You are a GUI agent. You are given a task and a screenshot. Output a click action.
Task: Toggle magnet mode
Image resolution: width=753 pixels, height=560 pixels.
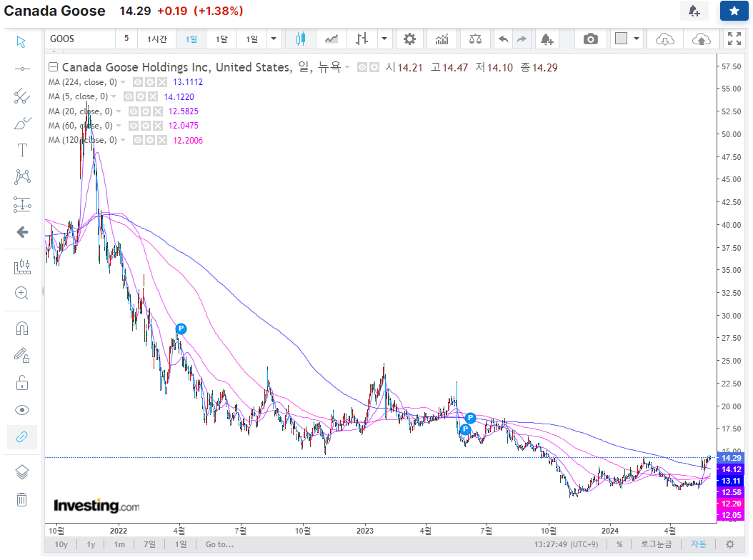22,329
